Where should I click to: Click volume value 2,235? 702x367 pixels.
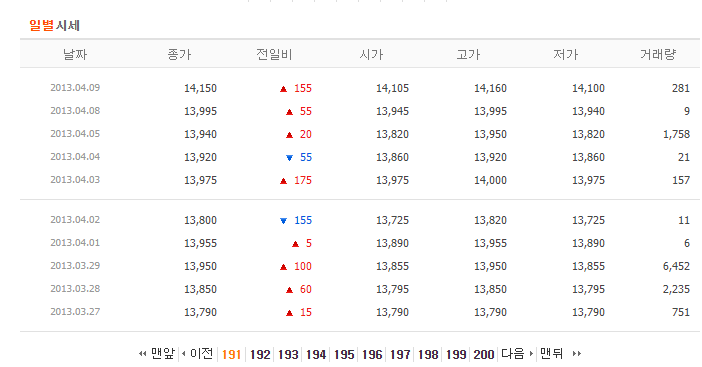pyautogui.click(x=676, y=289)
